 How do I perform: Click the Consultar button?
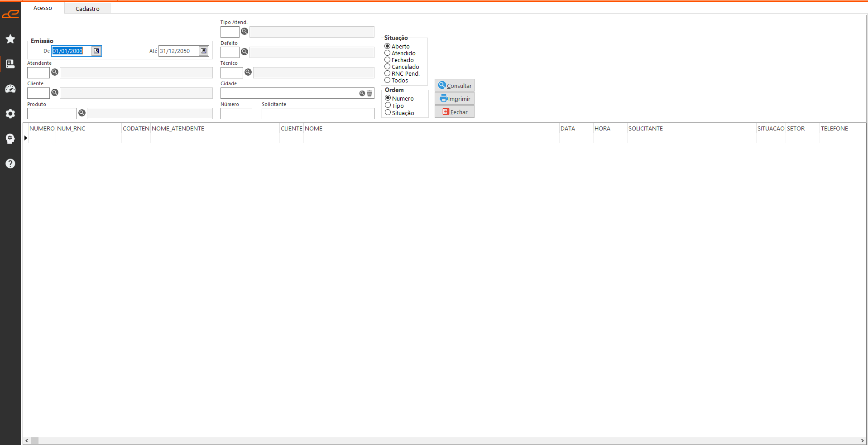coord(455,86)
